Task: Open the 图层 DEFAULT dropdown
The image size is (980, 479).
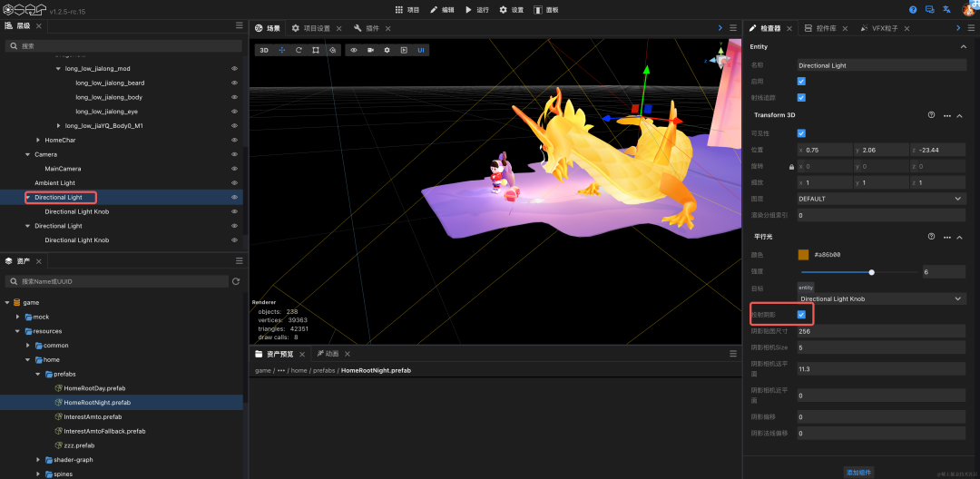Action: (881, 199)
